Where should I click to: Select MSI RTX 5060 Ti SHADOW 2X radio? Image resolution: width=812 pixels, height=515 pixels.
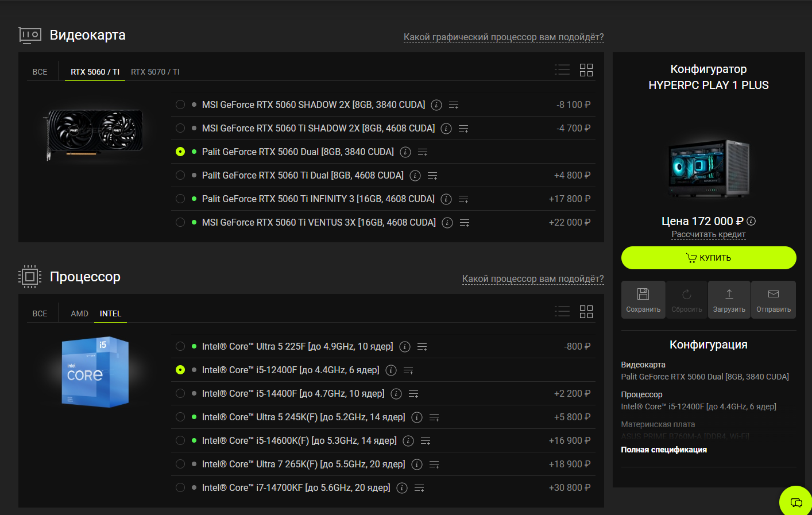tap(180, 128)
